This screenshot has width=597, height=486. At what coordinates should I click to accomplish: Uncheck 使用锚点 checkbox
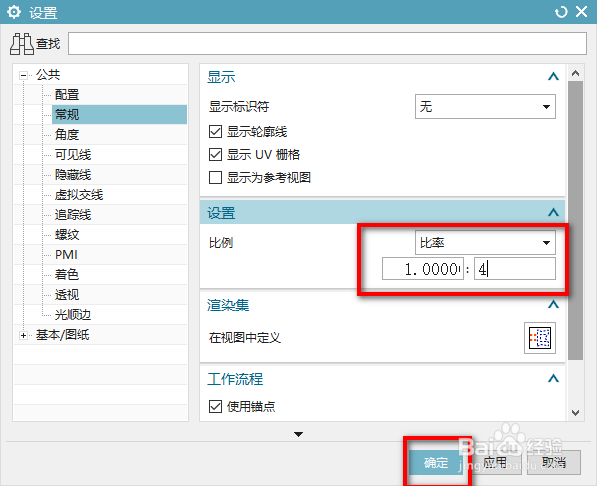pyautogui.click(x=215, y=406)
